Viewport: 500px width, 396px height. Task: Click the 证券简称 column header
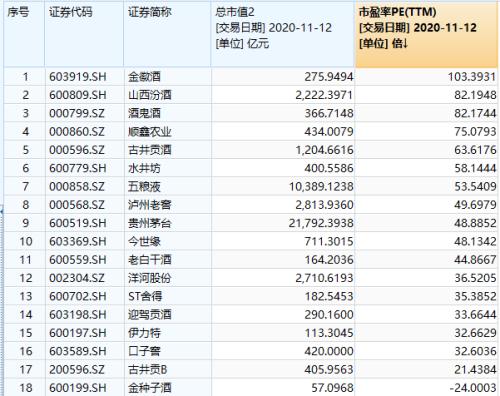coord(167,34)
